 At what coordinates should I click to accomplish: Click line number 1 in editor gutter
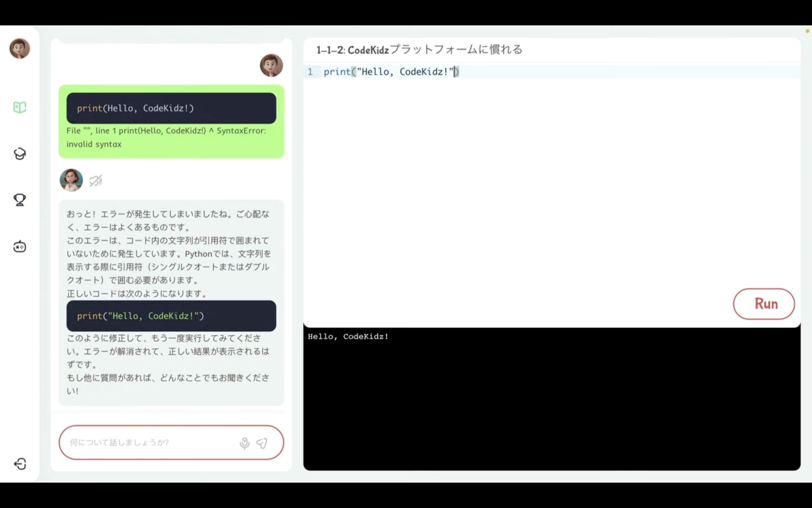click(310, 72)
